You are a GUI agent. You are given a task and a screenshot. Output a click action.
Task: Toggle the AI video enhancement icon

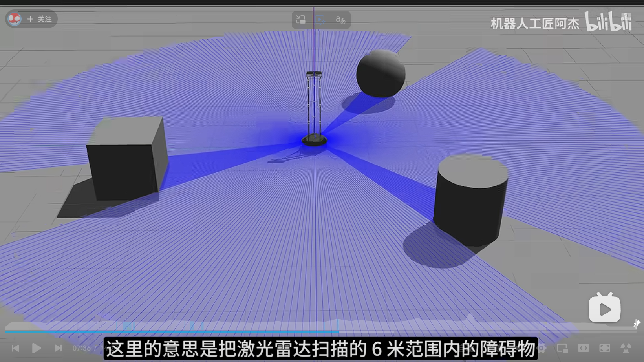[x=320, y=20]
